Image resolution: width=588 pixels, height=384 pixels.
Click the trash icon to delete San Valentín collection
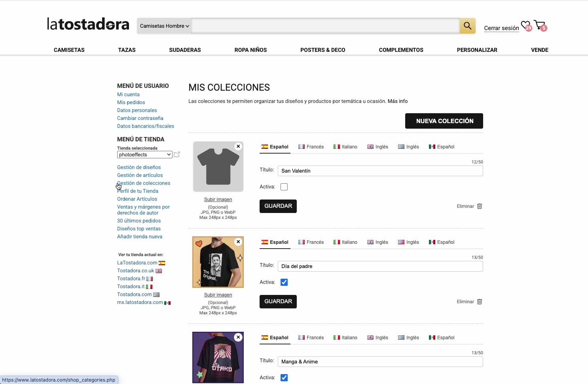479,206
